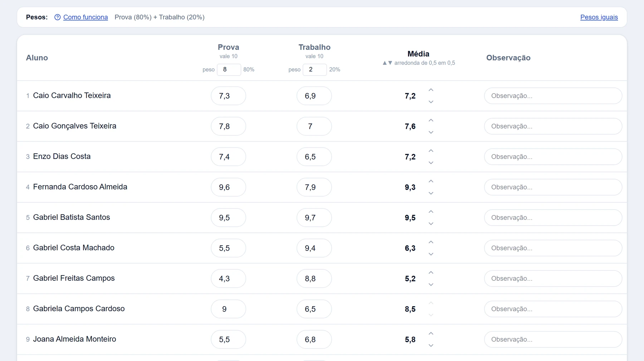Select student name Gabriel Freitas Campos

[74, 278]
